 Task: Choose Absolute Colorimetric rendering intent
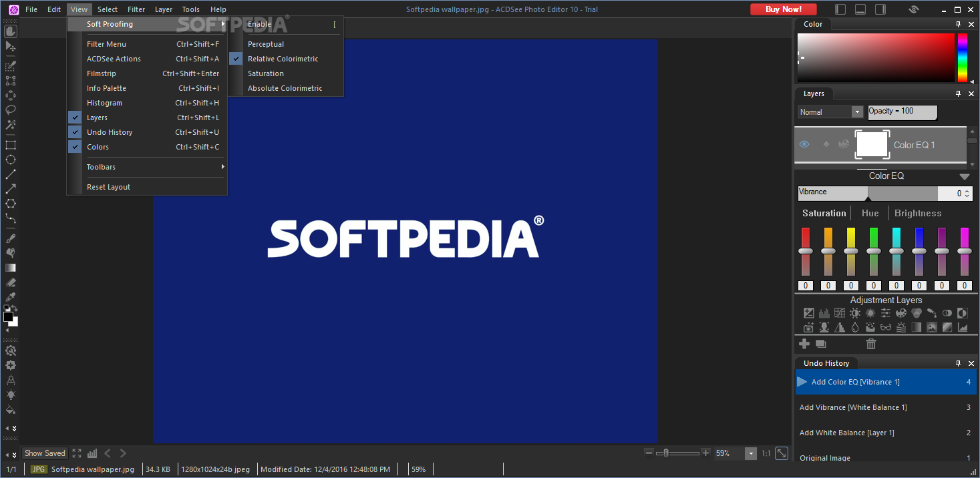pos(286,88)
